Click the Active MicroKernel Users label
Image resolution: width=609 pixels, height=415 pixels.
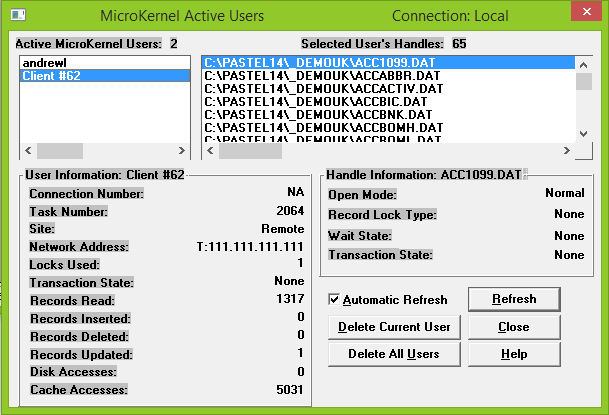point(89,43)
